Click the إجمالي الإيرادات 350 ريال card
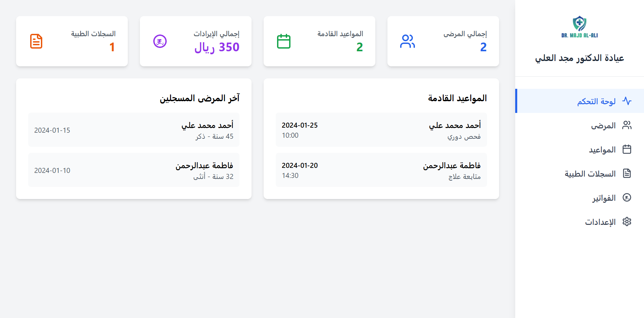644x318 pixels. click(196, 41)
